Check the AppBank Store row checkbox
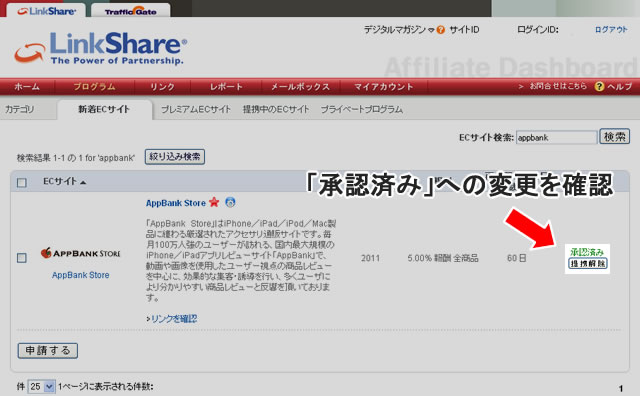The height and width of the screenshot is (396, 640). pos(22,258)
